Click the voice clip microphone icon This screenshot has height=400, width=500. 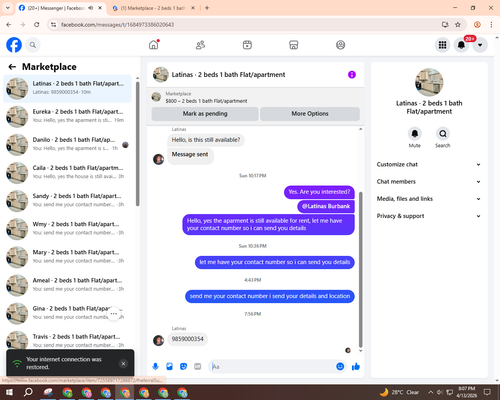[x=155, y=367]
